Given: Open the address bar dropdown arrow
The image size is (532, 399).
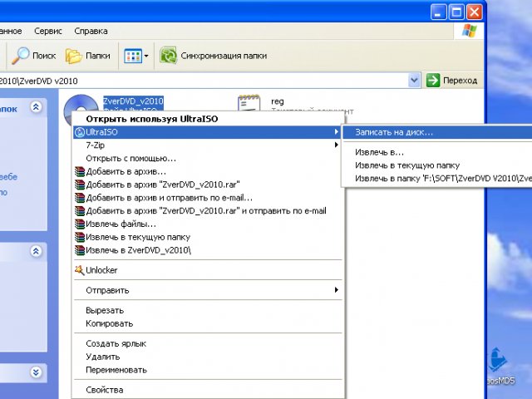Looking at the screenshot, I should pyautogui.click(x=414, y=81).
